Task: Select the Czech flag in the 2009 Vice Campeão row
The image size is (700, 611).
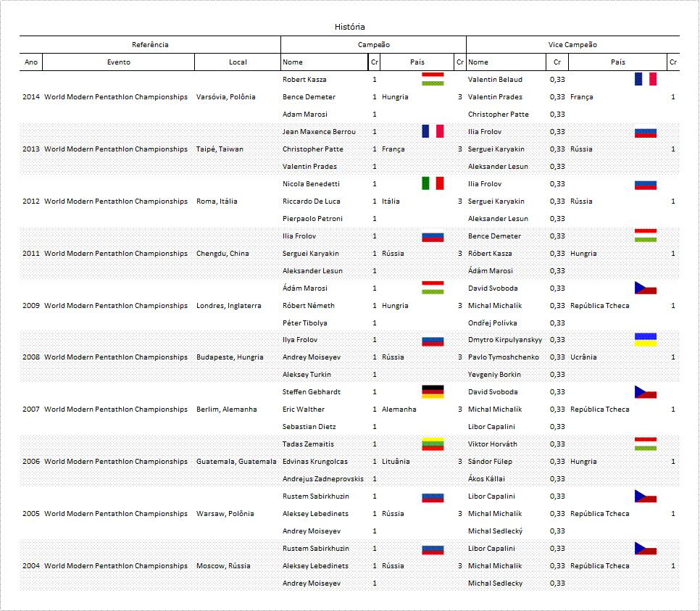Action: point(646,288)
